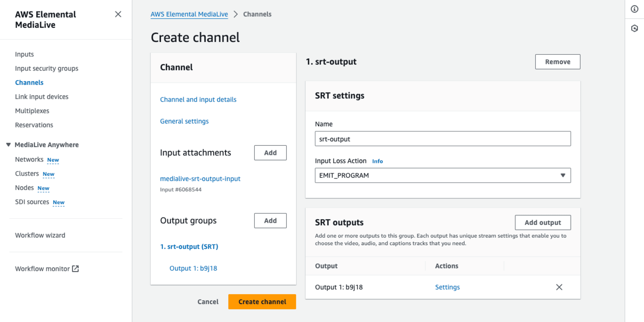Collapse the MediaLive Anywhere section
This screenshot has width=644, height=322.
8,145
